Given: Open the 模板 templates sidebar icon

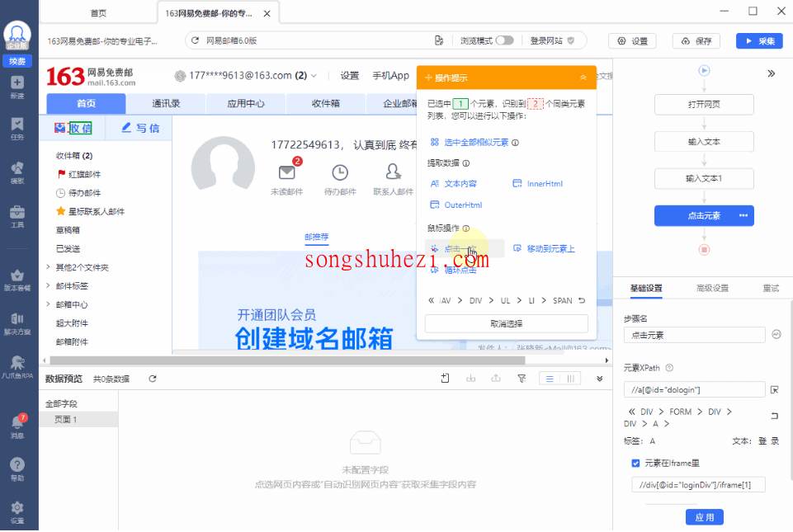Looking at the screenshot, I should (17, 172).
